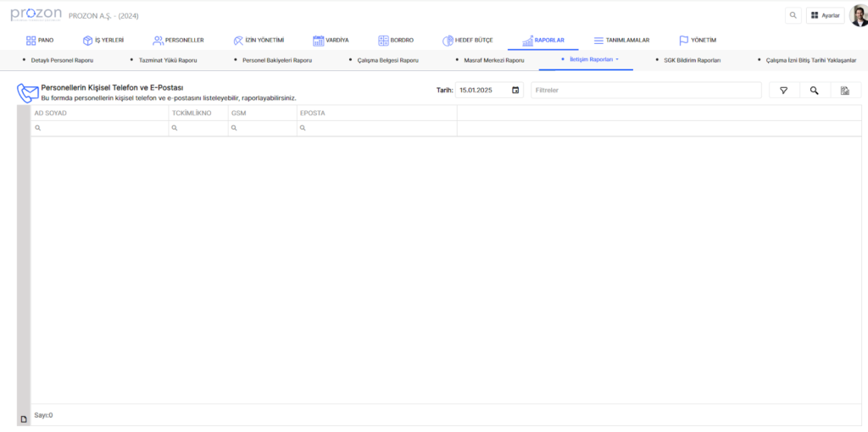Screen dimensions: 868x432
Task: Open the calendar picker in Tarih field
Action: 515,90
